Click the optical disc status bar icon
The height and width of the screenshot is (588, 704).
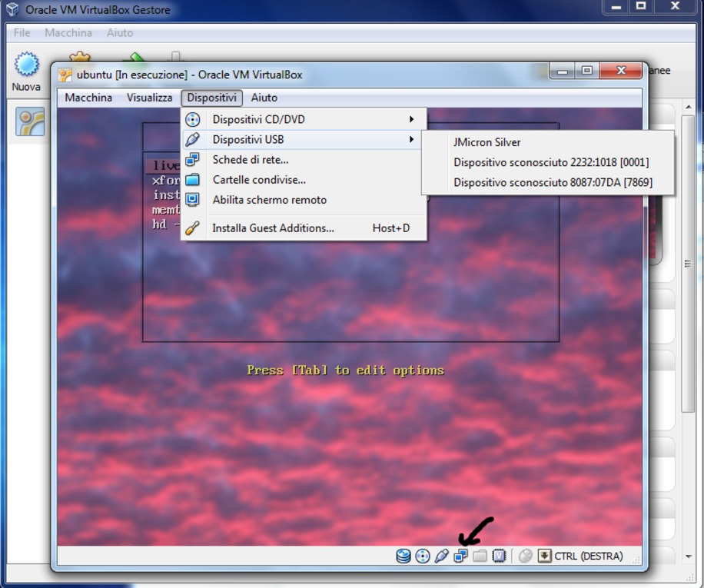tap(423, 556)
